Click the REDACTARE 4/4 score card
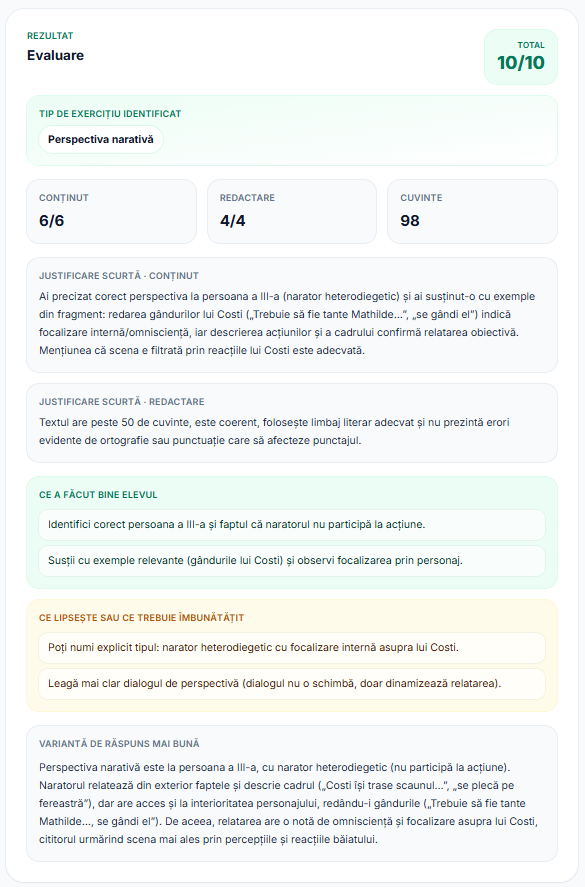This screenshot has height=887, width=585. click(x=292, y=212)
